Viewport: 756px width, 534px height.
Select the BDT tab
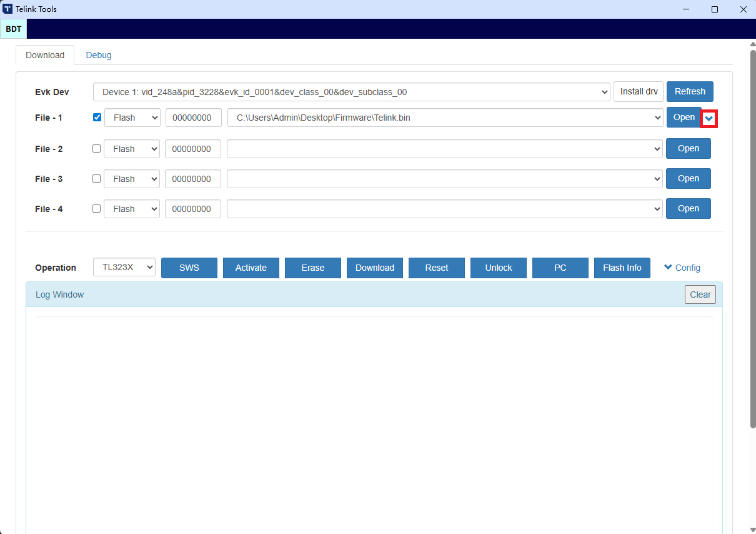[13, 29]
